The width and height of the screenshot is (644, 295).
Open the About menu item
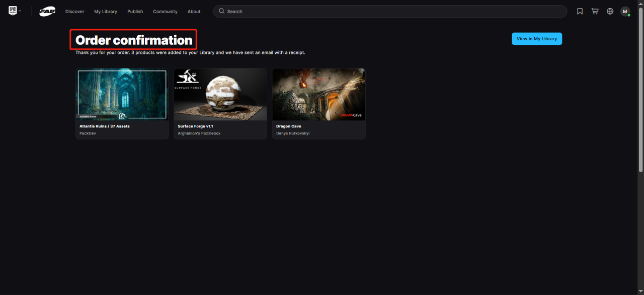[194, 12]
